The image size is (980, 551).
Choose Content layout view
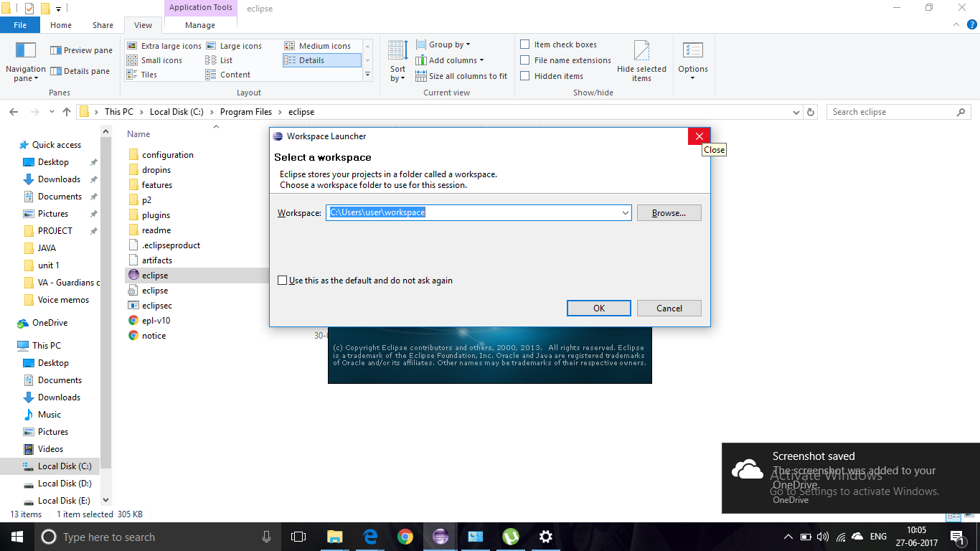coord(228,75)
